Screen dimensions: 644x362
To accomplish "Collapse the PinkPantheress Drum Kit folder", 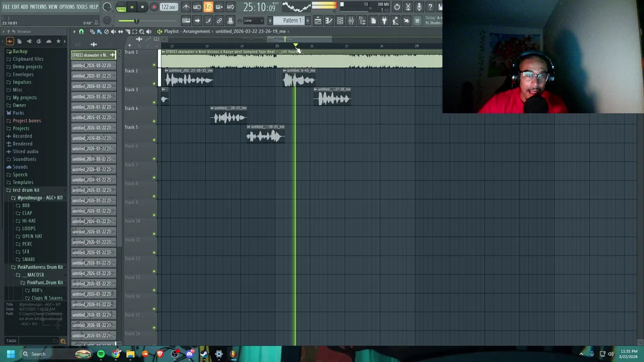I will 40,267.
